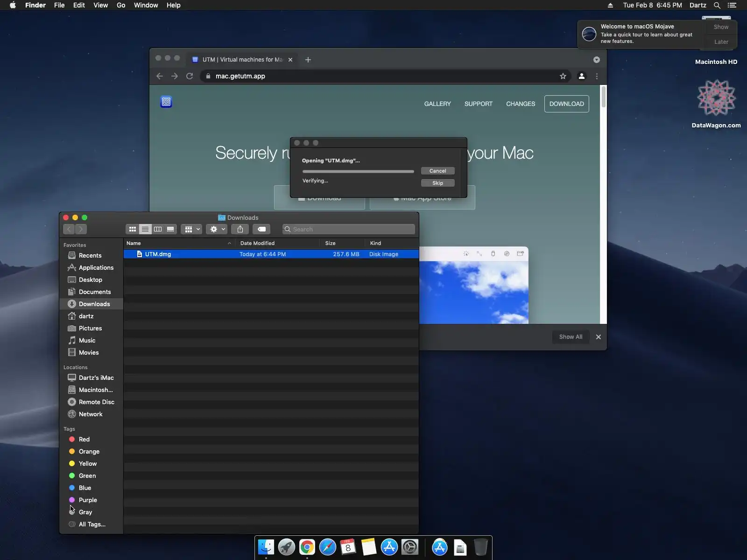Image resolution: width=747 pixels, height=560 pixels.
Task: Open the View menu
Action: coord(100,5)
